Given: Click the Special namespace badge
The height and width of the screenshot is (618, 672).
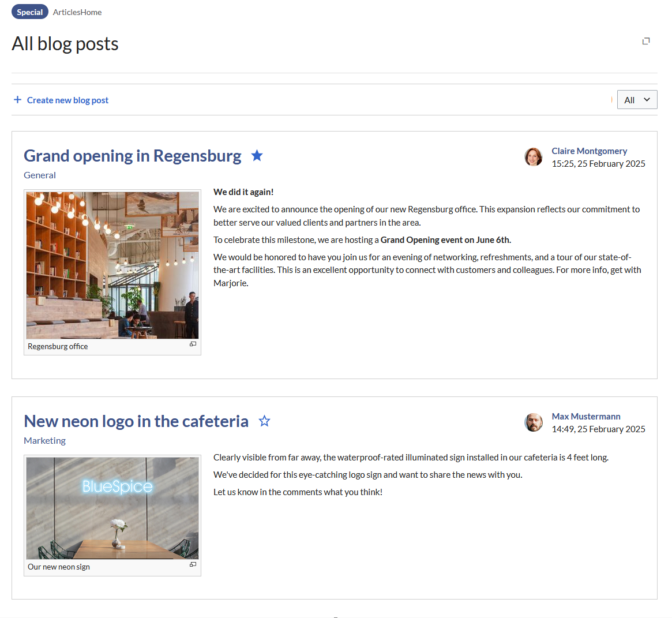Looking at the screenshot, I should [30, 12].
